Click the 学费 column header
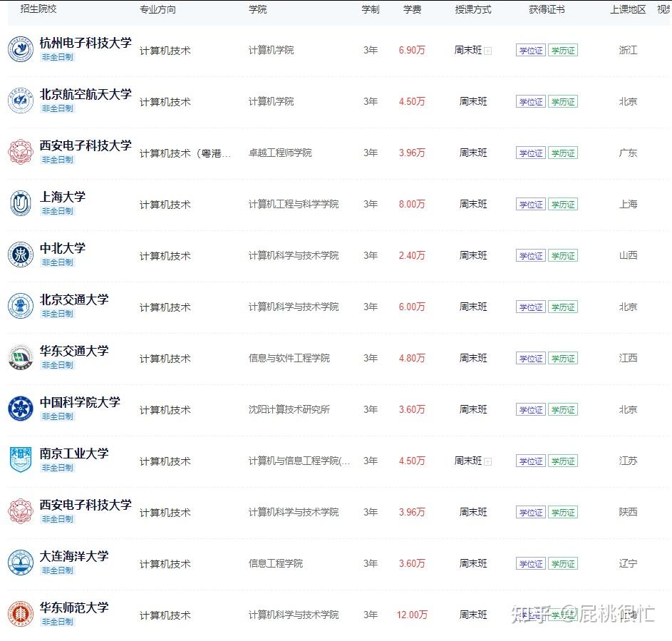This screenshot has width=672, height=641. 413,9
